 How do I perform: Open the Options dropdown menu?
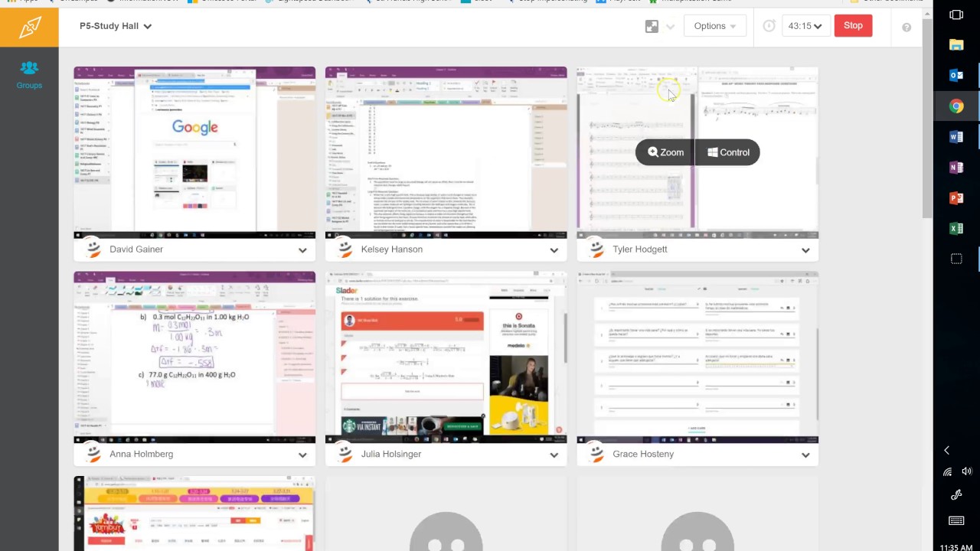pos(714,26)
